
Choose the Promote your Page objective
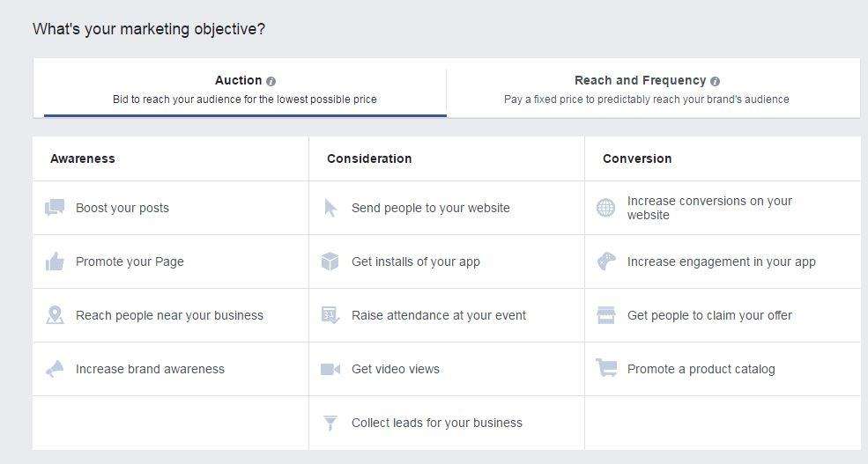[x=170, y=261]
